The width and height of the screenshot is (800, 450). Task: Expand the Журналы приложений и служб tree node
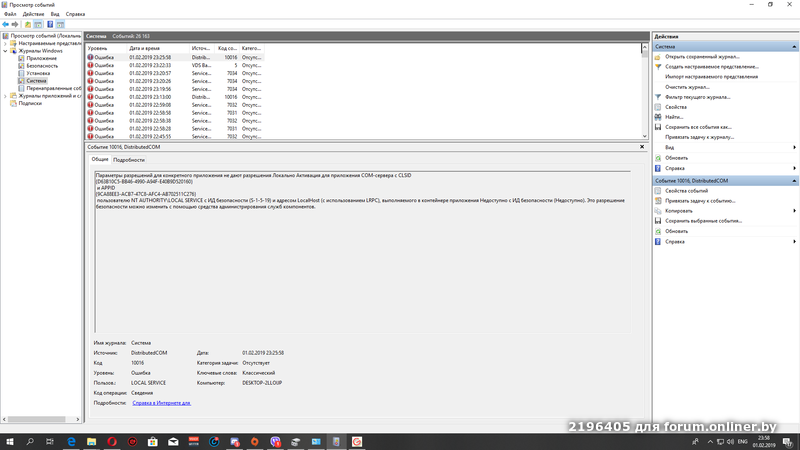click(5, 96)
